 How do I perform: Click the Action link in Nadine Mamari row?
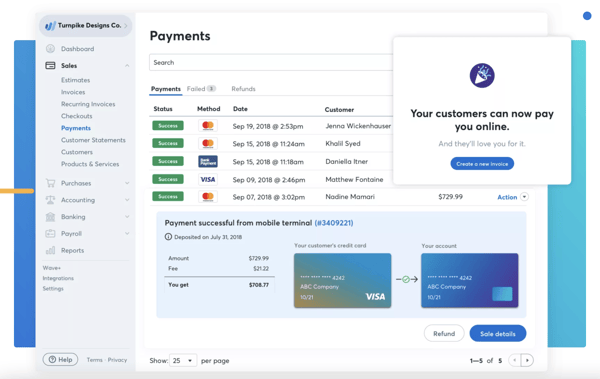click(507, 197)
